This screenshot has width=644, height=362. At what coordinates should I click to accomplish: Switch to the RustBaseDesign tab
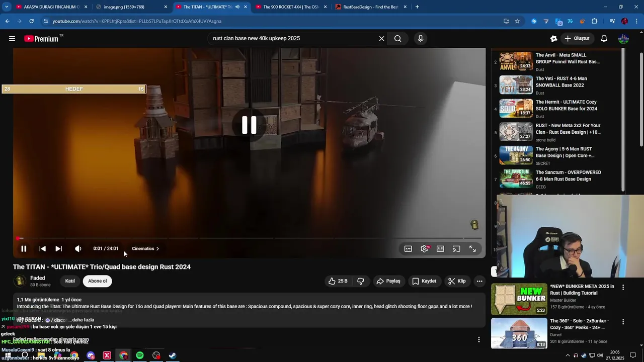(371, 7)
